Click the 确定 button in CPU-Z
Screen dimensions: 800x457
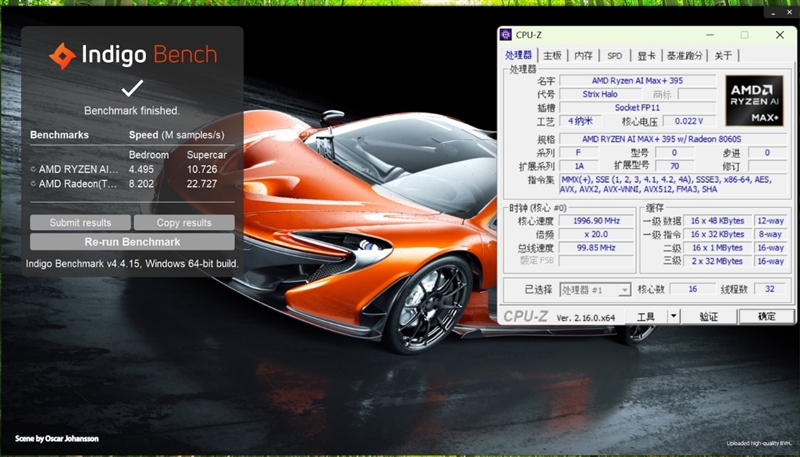(766, 317)
